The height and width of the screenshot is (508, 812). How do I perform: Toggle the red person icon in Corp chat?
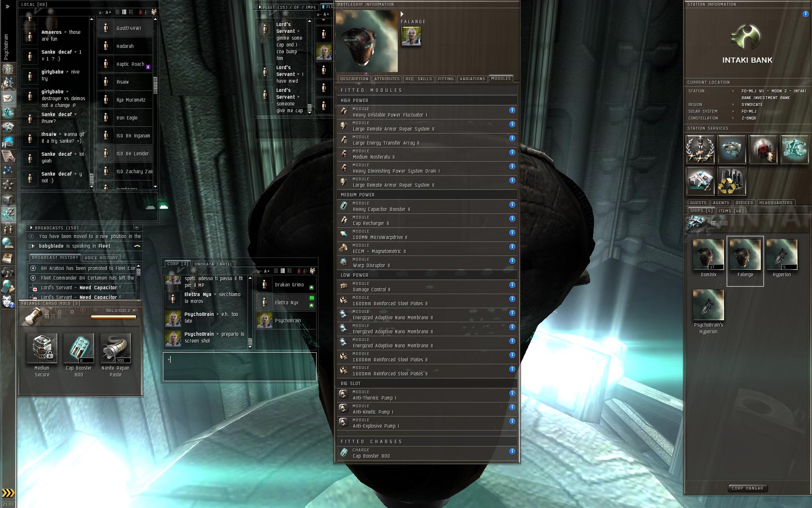[299, 271]
